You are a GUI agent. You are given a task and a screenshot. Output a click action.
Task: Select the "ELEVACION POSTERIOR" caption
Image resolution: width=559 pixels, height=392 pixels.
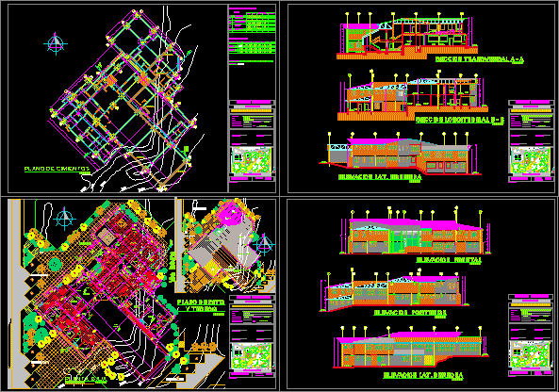[410, 313]
